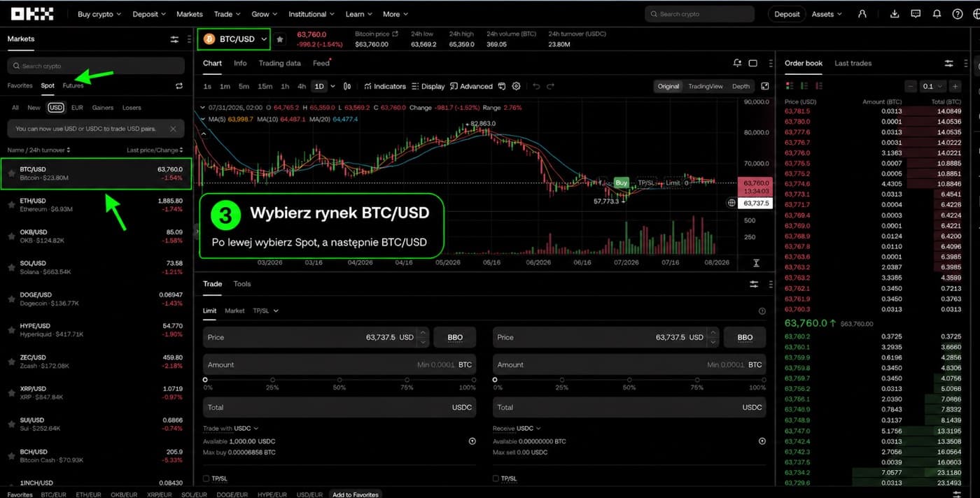Viewport: 980px width, 498px height.
Task: Favorite BTC/USD using star next to pair selector
Action: pos(280,39)
